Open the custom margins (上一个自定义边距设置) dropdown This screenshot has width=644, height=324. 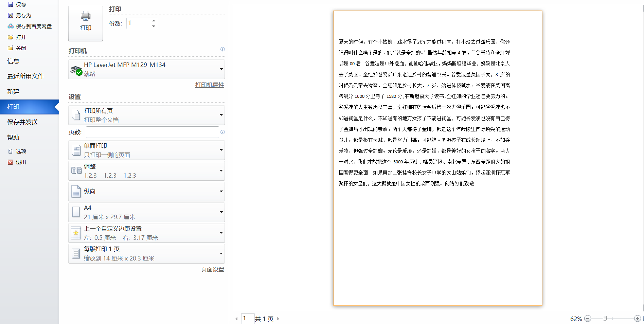coord(221,233)
